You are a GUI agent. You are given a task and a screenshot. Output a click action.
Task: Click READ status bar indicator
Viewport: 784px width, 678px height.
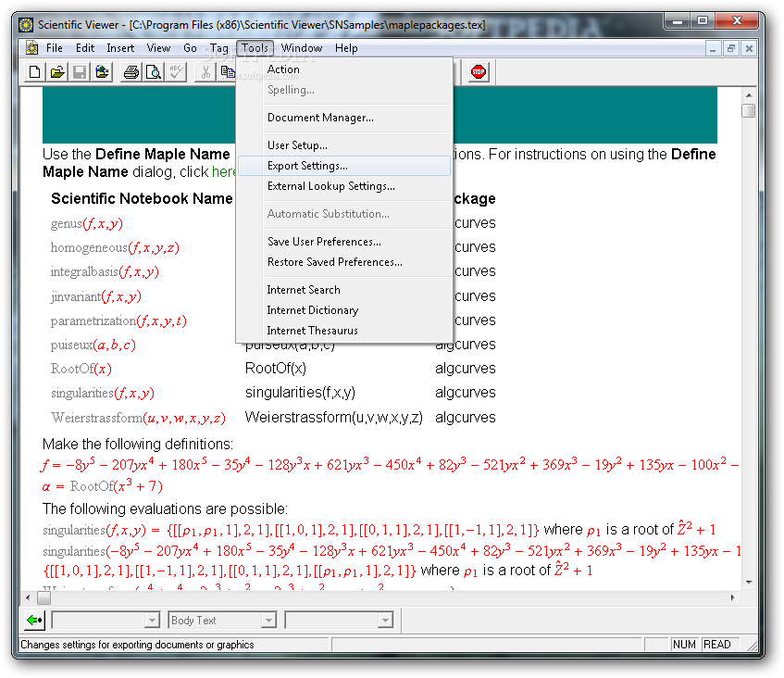coord(717,645)
